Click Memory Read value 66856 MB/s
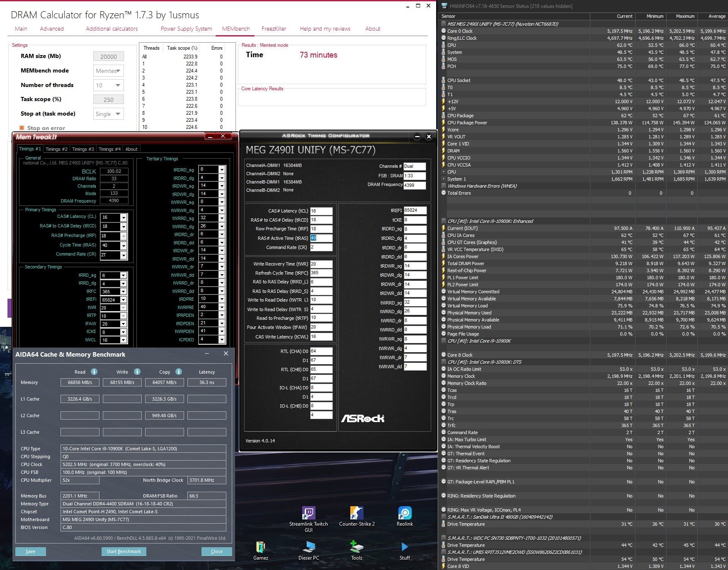 point(80,382)
